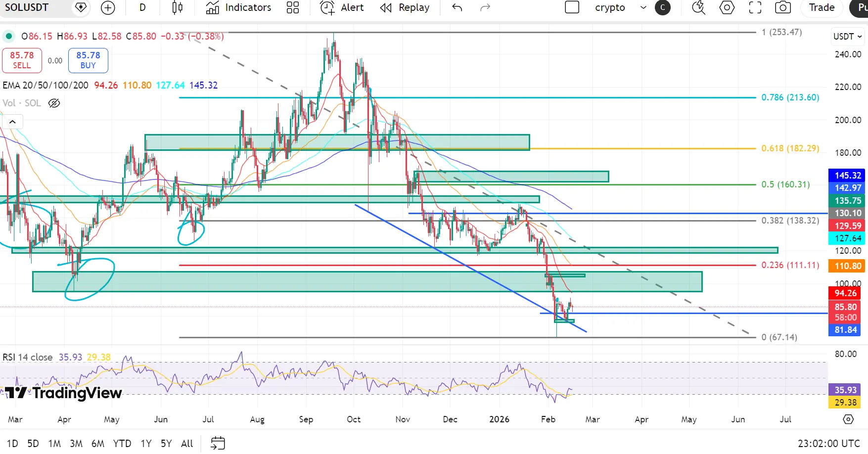Click the diamond icon beside SOLUSDT
This screenshot has height=454, width=868.
tap(81, 7)
